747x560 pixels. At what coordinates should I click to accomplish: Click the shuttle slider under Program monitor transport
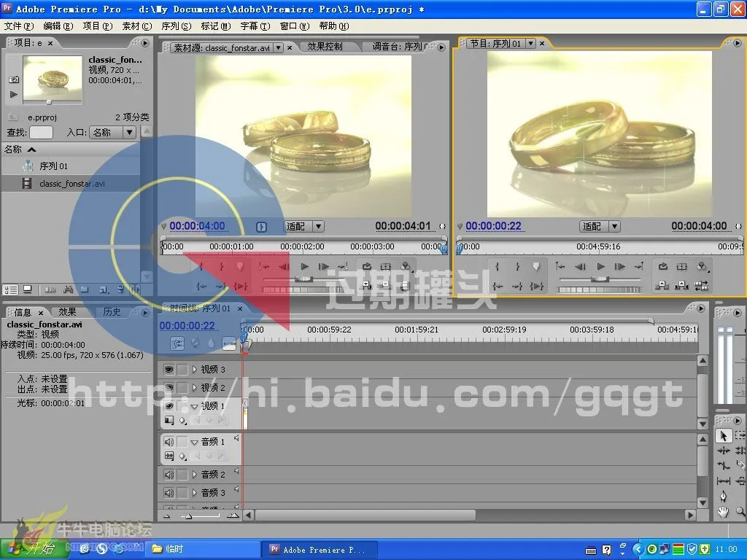[600, 279]
